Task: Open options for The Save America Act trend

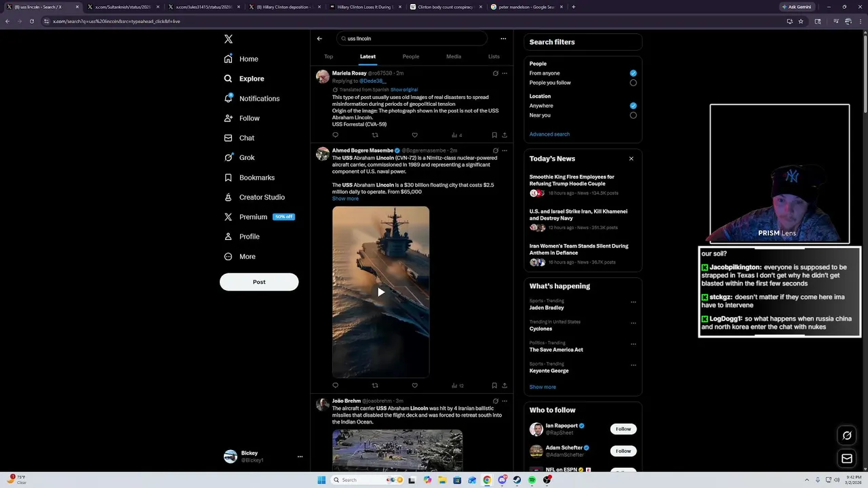Action: click(x=633, y=344)
